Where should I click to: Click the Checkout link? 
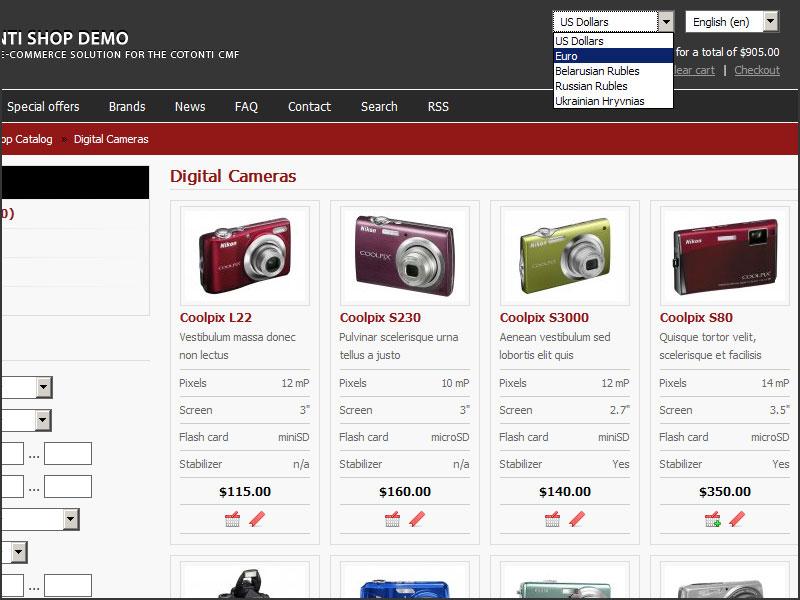(x=757, y=70)
